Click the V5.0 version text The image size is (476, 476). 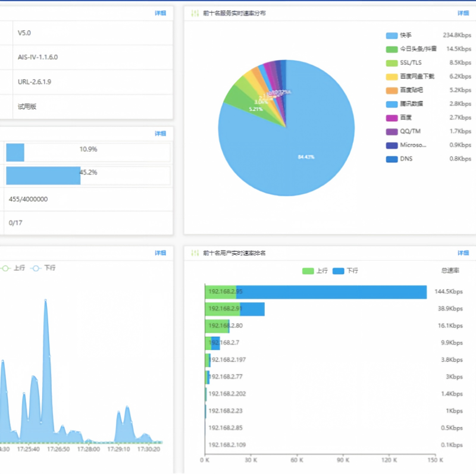(24, 33)
